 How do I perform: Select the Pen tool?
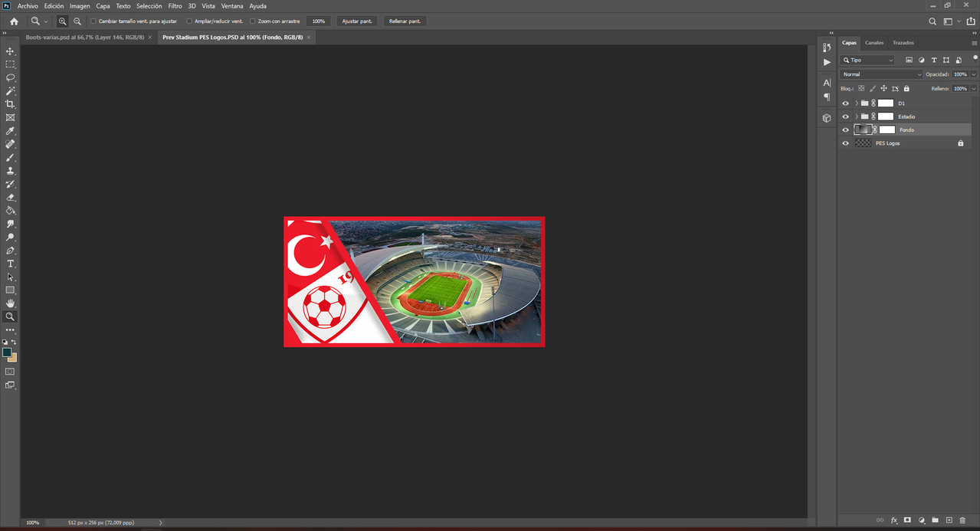10,251
